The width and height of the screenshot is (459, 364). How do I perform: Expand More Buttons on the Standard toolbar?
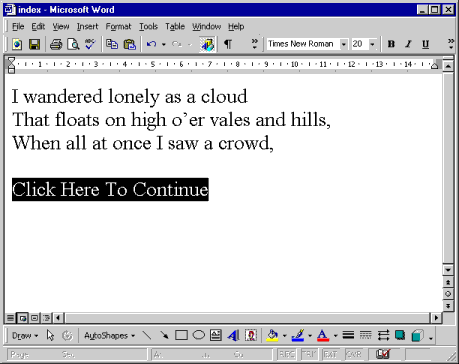click(x=254, y=44)
